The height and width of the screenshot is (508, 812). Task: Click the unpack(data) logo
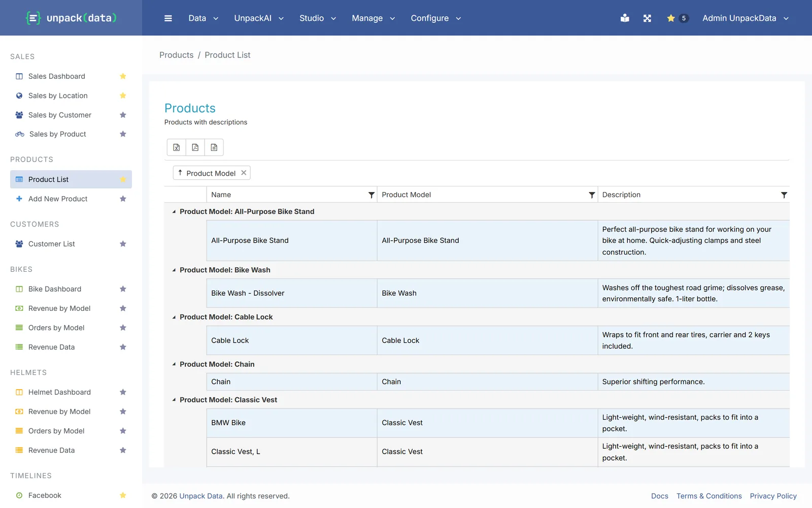click(71, 18)
